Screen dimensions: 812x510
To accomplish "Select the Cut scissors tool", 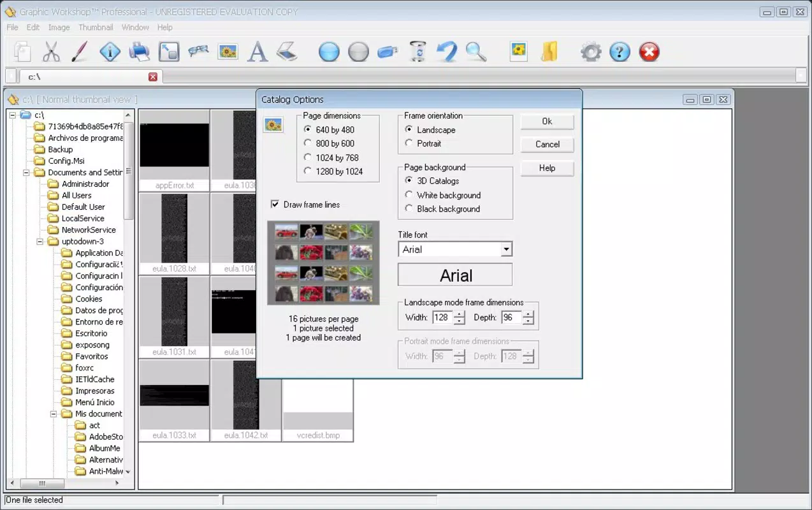I will click(x=51, y=52).
